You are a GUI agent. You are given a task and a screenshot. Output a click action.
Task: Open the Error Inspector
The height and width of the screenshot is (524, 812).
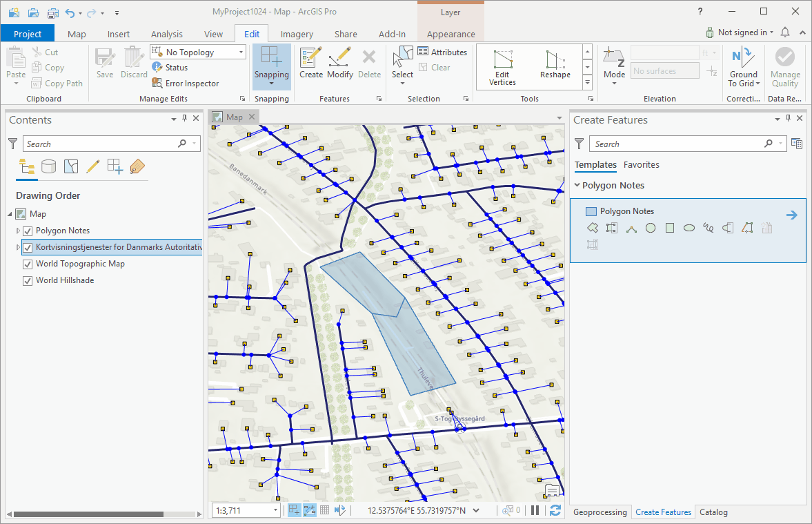tap(186, 84)
